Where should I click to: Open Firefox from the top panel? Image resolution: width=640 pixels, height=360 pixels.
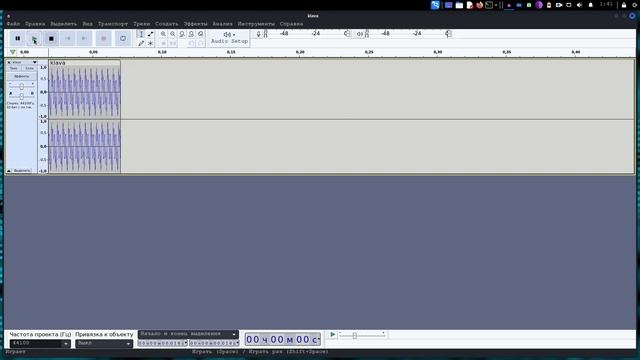coord(479,5)
